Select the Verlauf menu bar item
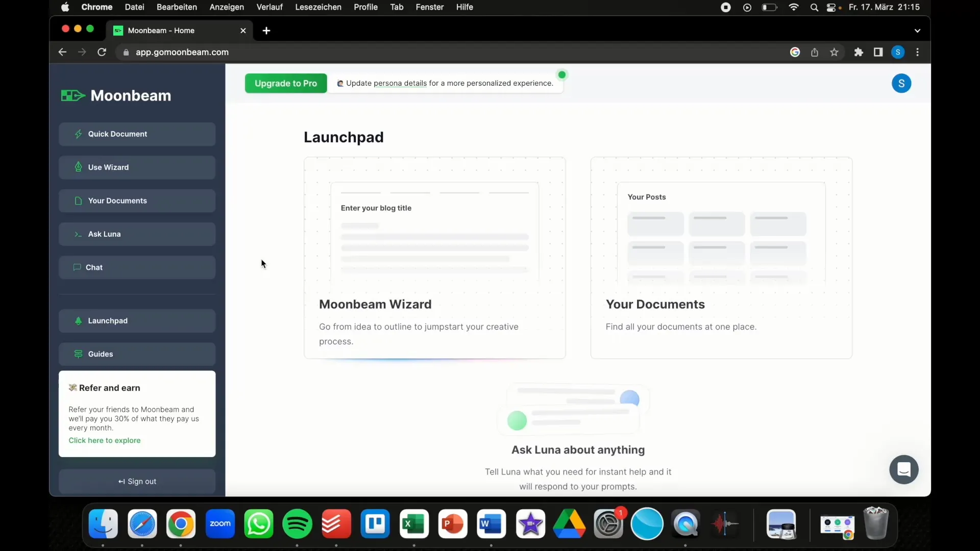 pyautogui.click(x=270, y=7)
